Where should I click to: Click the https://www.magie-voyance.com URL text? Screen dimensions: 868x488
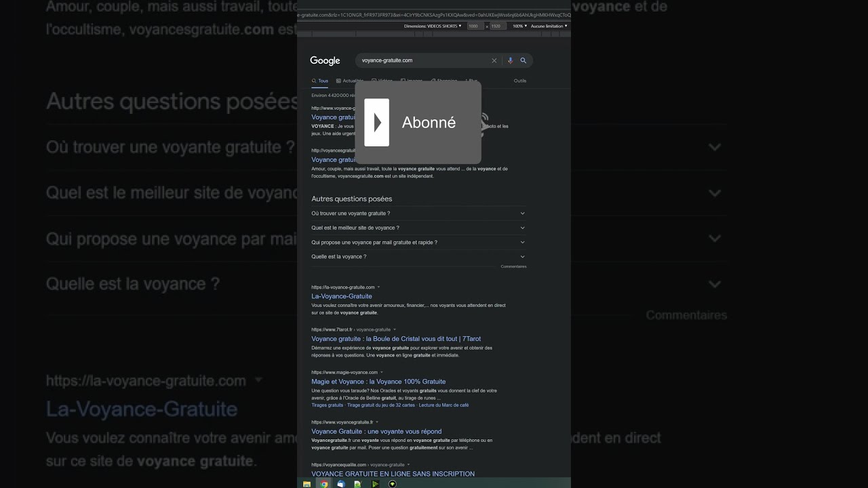tap(344, 372)
